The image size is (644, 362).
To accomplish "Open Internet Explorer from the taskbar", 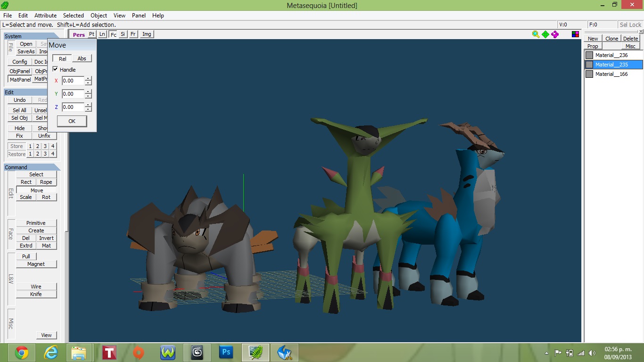I will coord(51,353).
